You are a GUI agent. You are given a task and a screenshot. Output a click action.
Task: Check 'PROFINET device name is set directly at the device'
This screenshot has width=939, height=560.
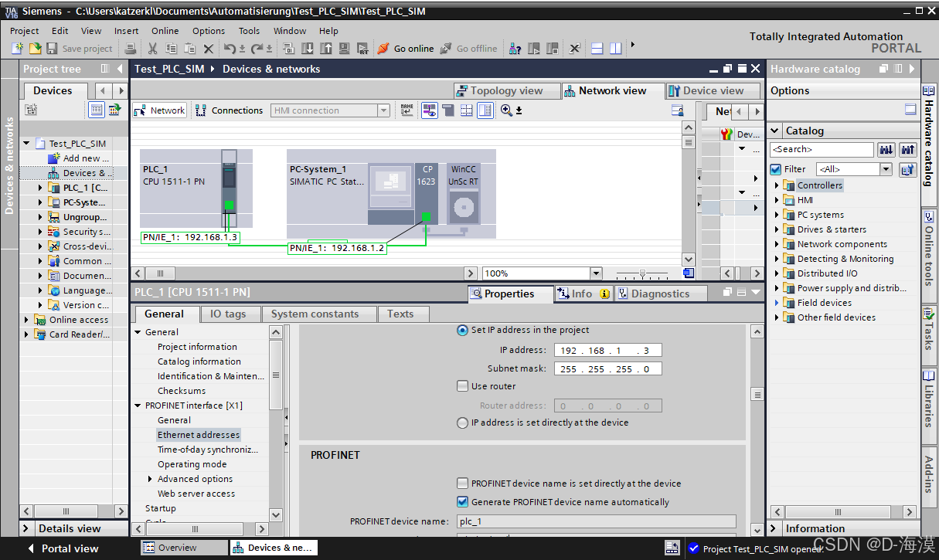tap(462, 484)
